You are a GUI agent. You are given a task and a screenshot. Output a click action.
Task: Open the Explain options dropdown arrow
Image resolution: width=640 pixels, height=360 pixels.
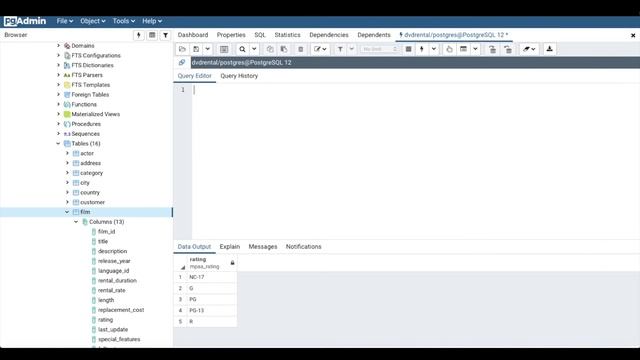point(475,49)
